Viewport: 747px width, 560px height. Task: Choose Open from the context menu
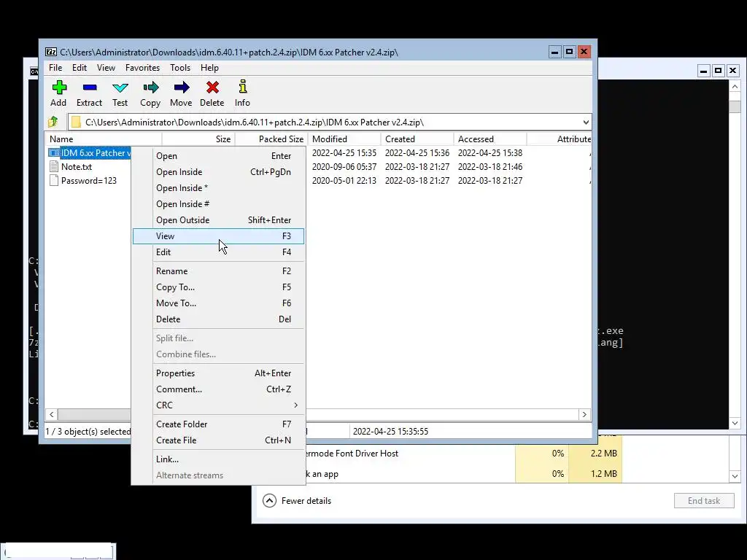coord(219,156)
